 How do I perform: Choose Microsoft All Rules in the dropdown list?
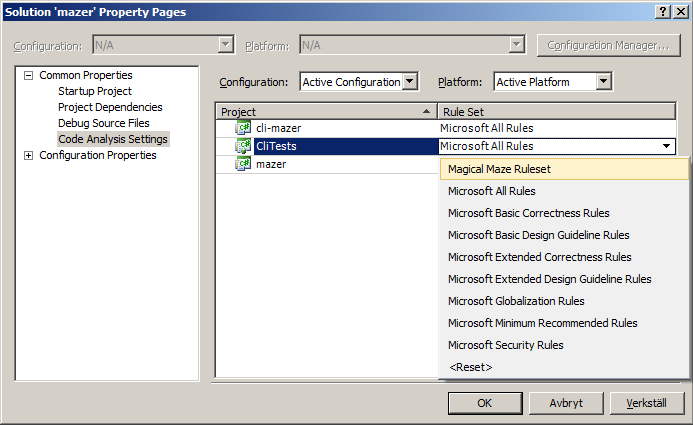click(x=564, y=191)
